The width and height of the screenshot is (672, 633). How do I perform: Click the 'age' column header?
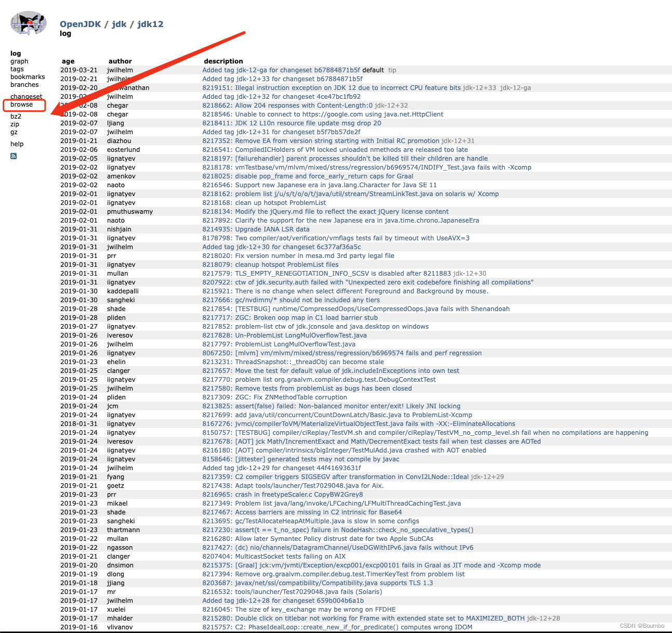coord(68,61)
